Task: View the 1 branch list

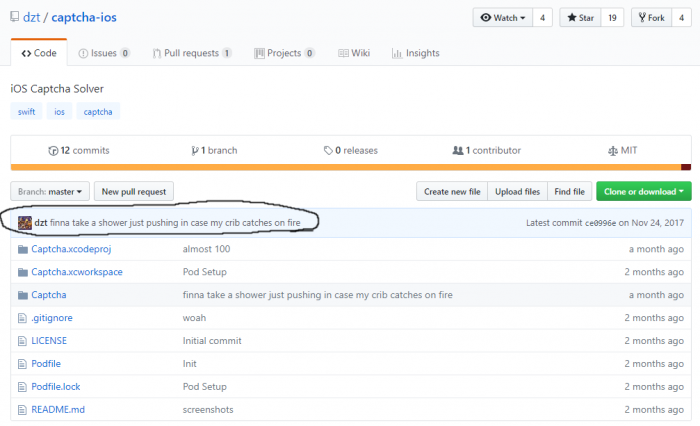Action: tap(214, 150)
